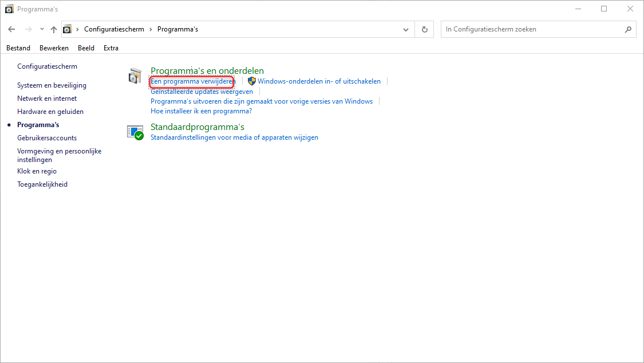644x363 pixels.
Task: Click the address bar Control Panel icon
Action: [x=68, y=29]
